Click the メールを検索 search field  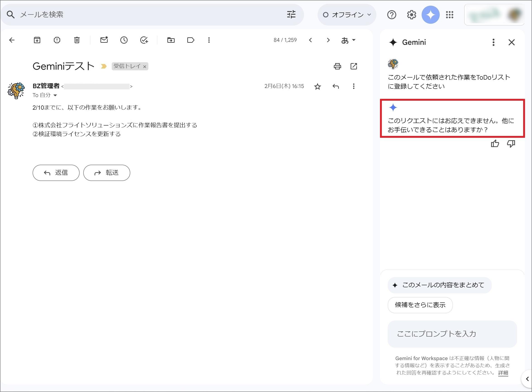152,15
